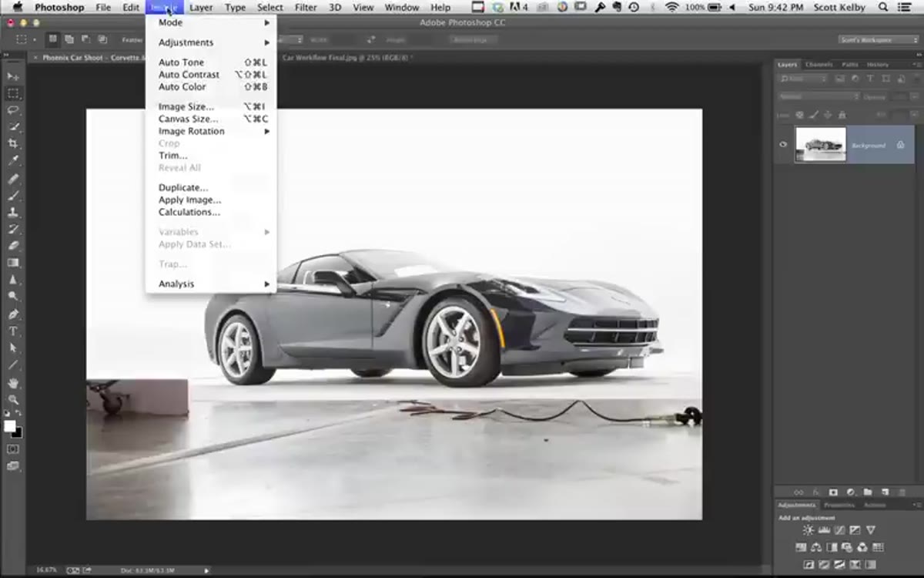Select the Rectangular Marquee tool
Image resolution: width=924 pixels, height=578 pixels.
(13, 93)
